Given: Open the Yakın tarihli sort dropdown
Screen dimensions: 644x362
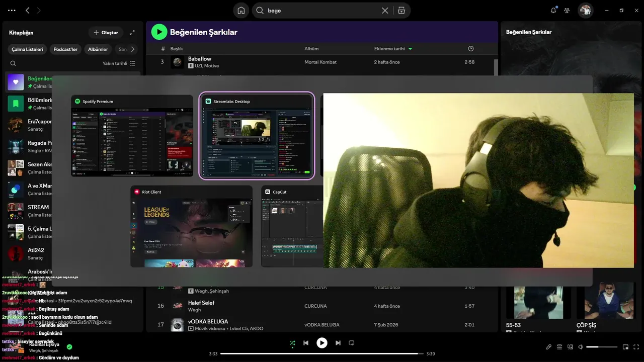Looking at the screenshot, I should (119, 63).
